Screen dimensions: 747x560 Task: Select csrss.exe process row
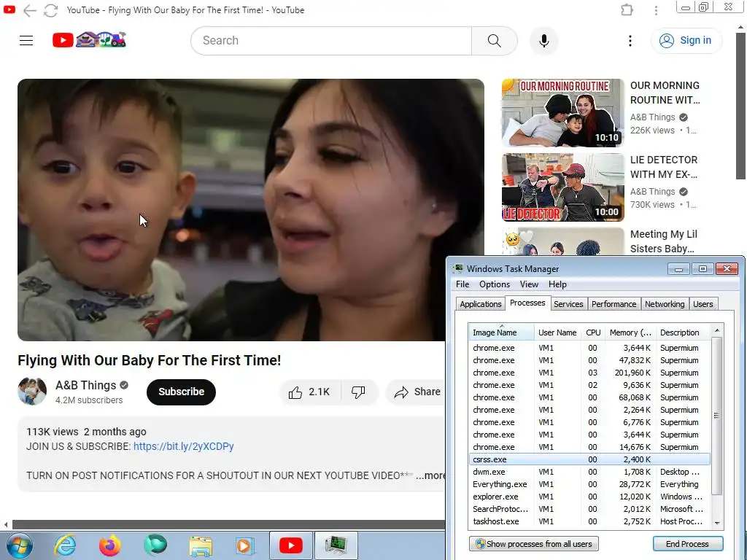(x=589, y=459)
